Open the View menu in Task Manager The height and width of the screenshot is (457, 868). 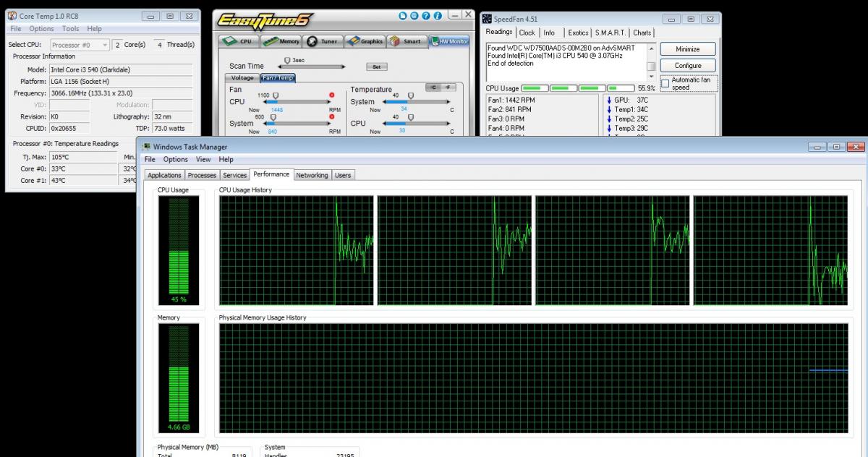tap(204, 159)
